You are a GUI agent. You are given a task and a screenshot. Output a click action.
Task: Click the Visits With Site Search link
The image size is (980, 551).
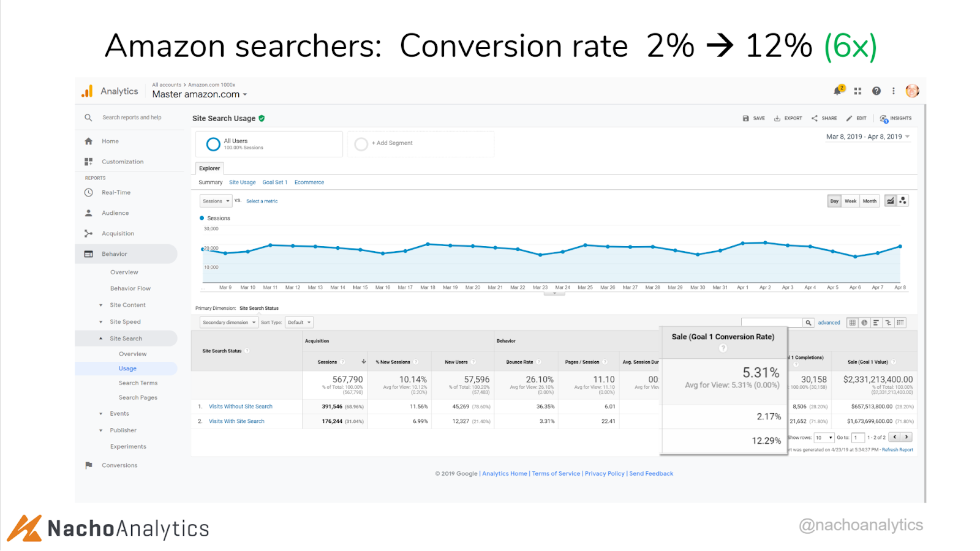coord(236,421)
